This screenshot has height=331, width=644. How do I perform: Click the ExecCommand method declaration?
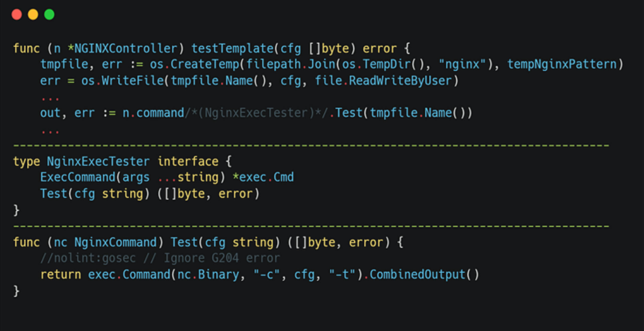click(78, 178)
